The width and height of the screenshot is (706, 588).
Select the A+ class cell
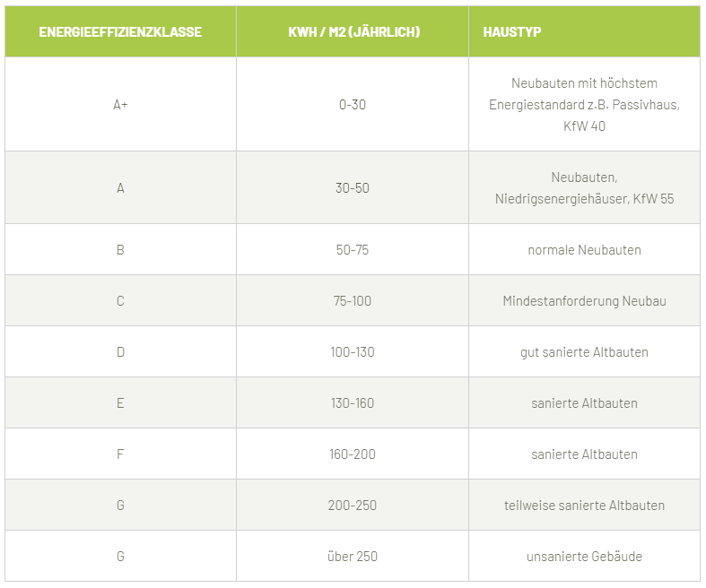120,104
